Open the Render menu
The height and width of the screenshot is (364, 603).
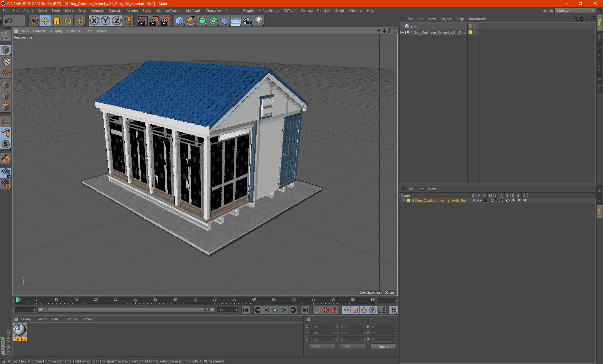(x=132, y=11)
